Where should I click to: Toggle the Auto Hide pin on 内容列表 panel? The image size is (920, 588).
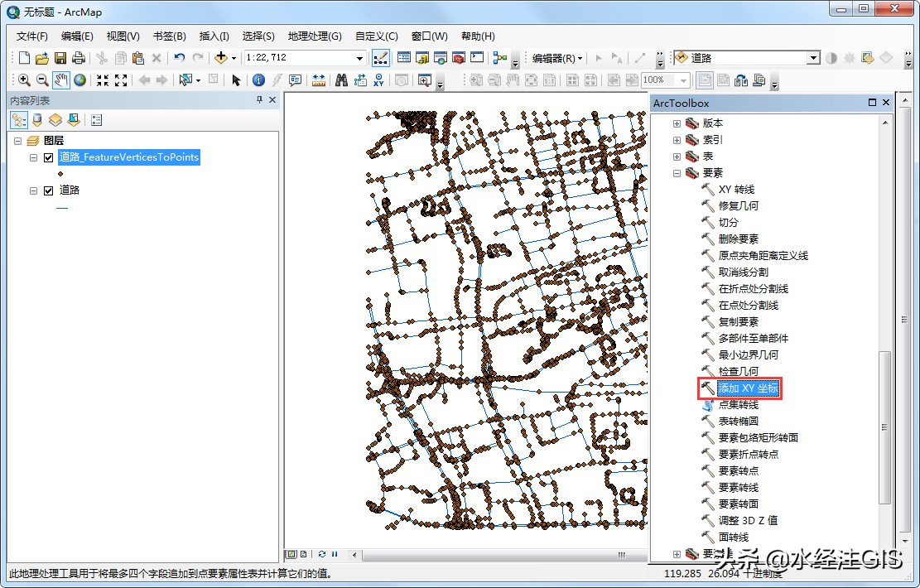259,99
